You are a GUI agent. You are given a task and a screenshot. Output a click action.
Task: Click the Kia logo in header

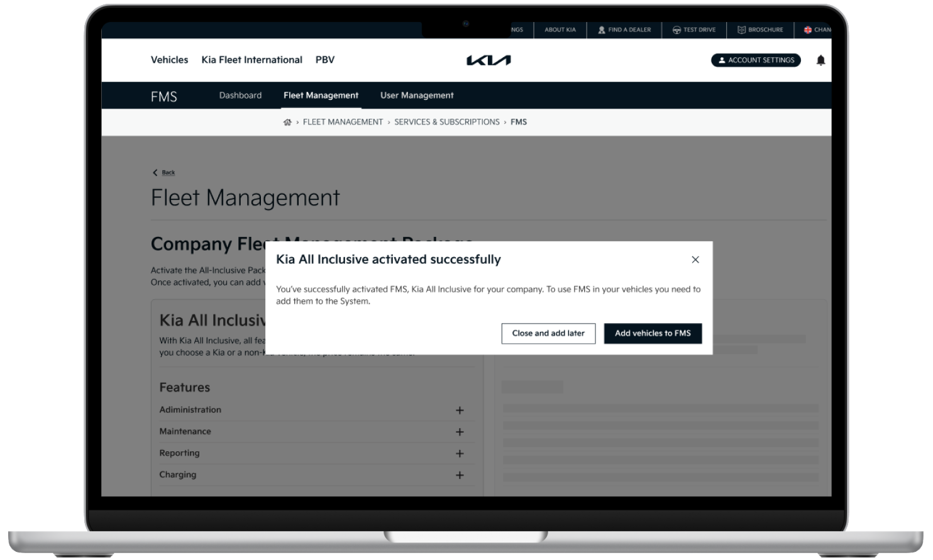coord(488,60)
